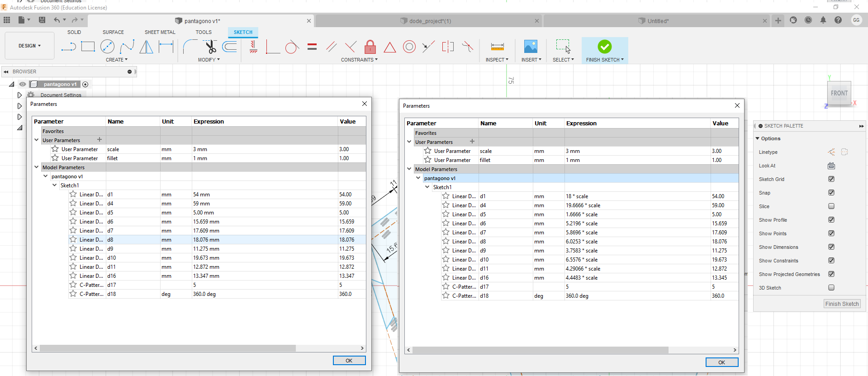Toggle the Show Points checkbox

831,233
